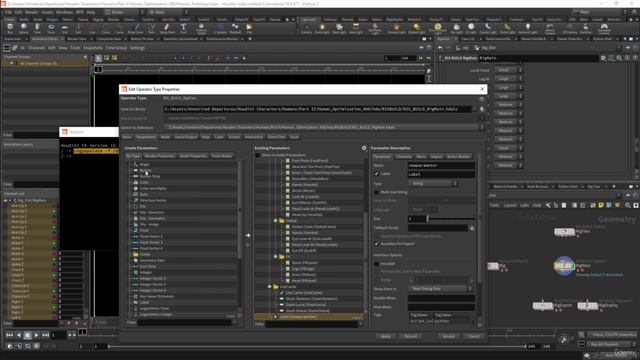640x360 pixels.
Task: Collapse the FK folder in Existing Parameters
Action: click(x=276, y=257)
